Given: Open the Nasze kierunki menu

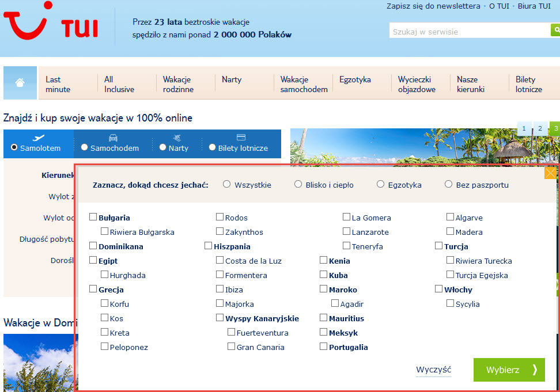Looking at the screenshot, I should click(x=471, y=84).
